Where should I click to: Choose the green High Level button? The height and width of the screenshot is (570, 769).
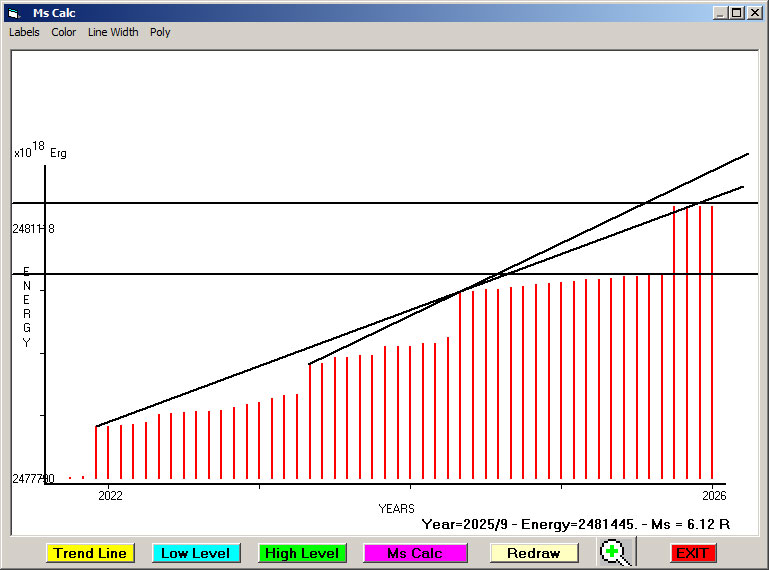point(302,553)
